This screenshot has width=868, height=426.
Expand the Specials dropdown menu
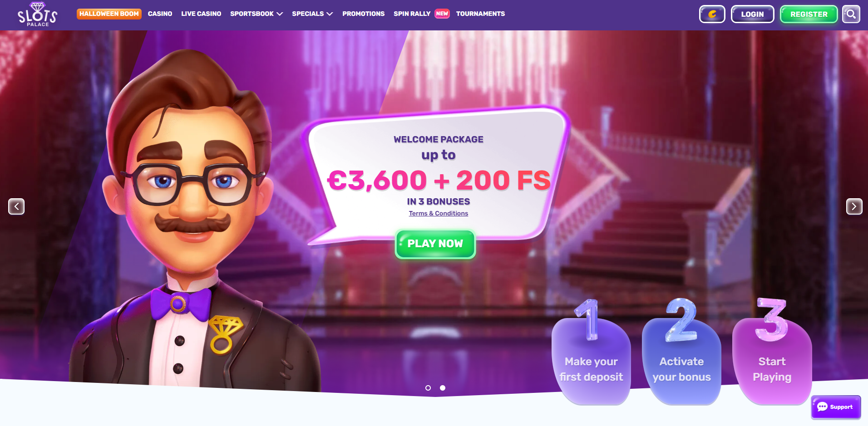[312, 14]
